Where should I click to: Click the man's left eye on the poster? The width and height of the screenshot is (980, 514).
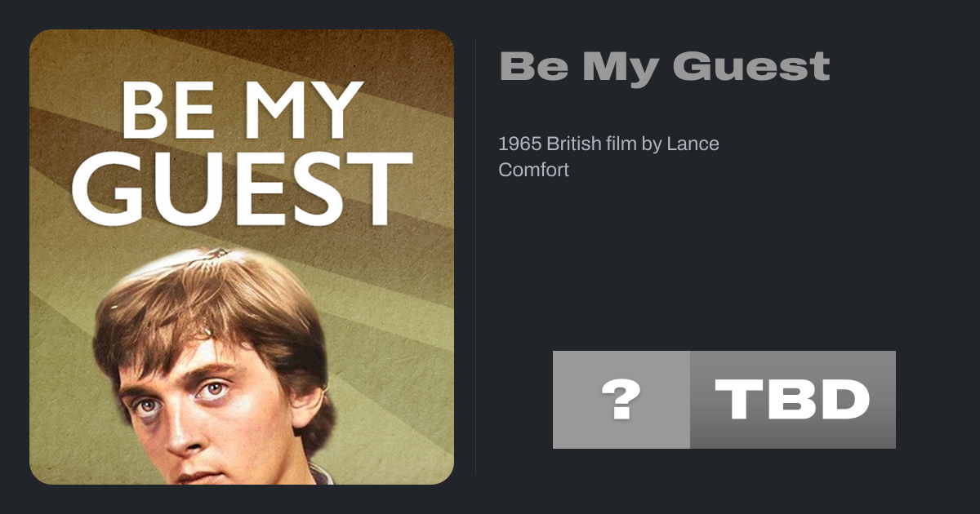pos(214,391)
